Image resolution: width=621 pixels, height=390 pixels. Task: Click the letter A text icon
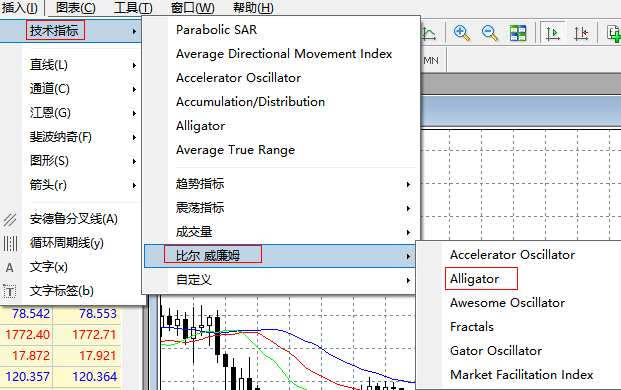pos(10,268)
